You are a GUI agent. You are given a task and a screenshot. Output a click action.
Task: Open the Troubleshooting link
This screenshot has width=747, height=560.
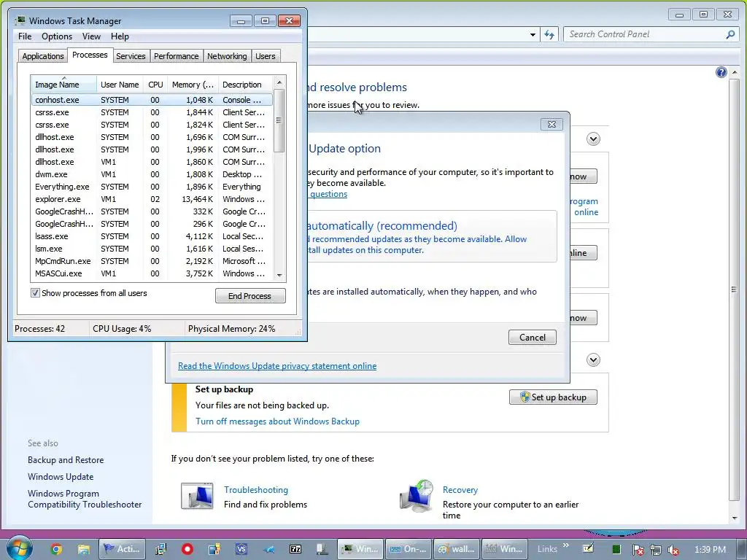click(256, 489)
